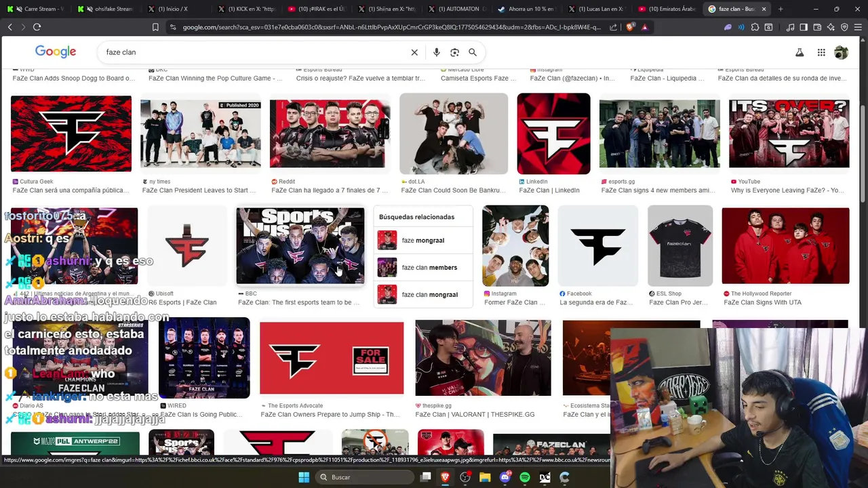Open Discord from the taskbar
Screen dimensions: 868x488
(x=505, y=477)
